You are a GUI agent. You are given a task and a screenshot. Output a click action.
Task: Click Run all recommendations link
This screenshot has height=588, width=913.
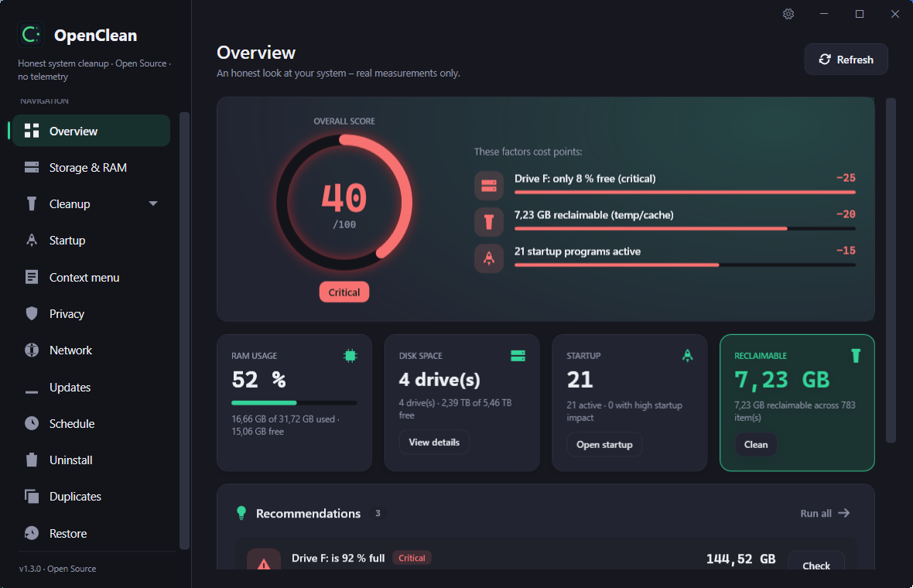click(825, 513)
